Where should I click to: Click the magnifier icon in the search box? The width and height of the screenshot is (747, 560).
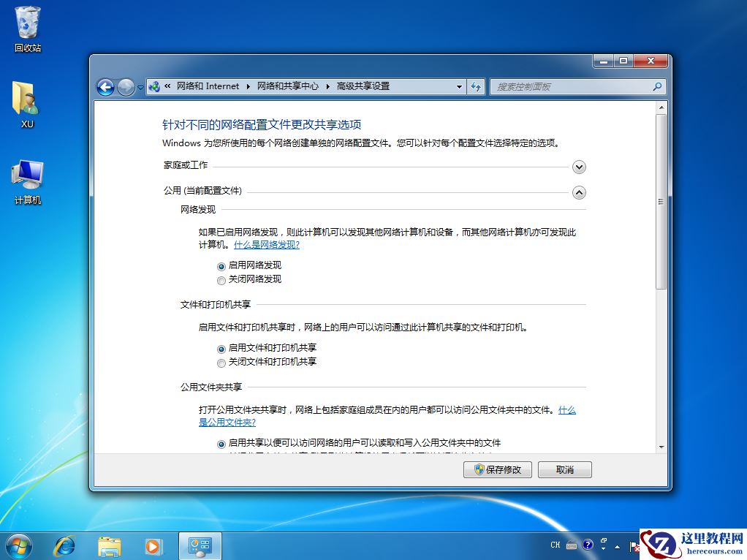[657, 86]
